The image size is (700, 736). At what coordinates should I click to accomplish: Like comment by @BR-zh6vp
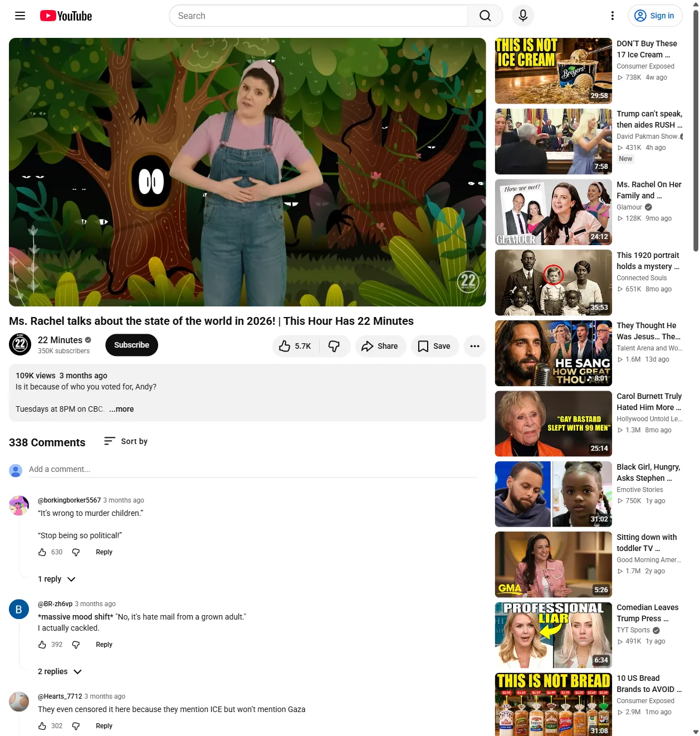42,645
